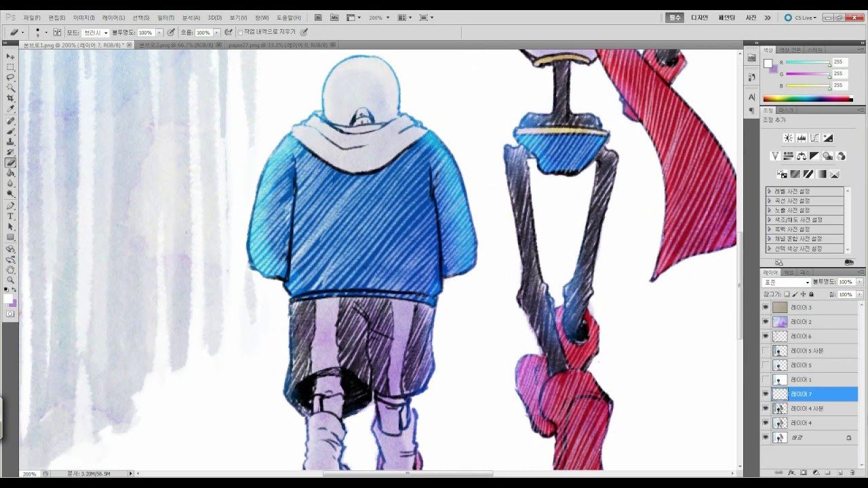
Task: Select the Pen tool
Action: click(11, 206)
